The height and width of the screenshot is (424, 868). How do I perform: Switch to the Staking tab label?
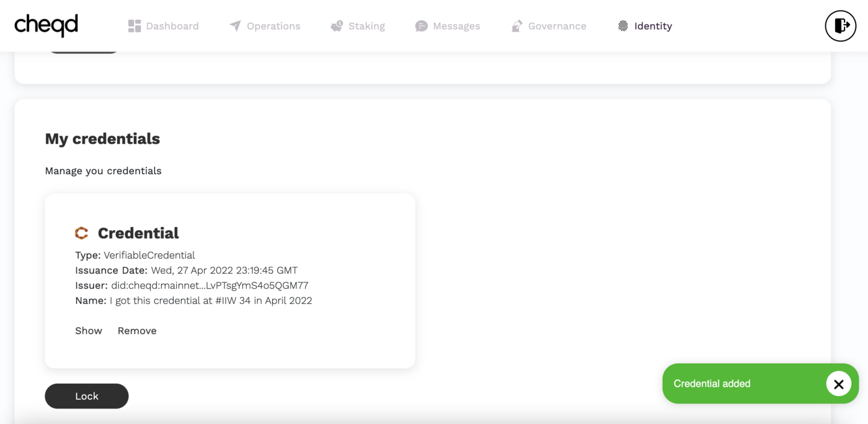366,26
